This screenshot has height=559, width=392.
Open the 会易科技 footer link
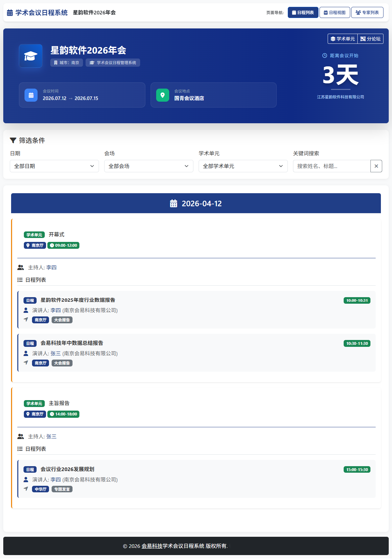click(x=152, y=546)
